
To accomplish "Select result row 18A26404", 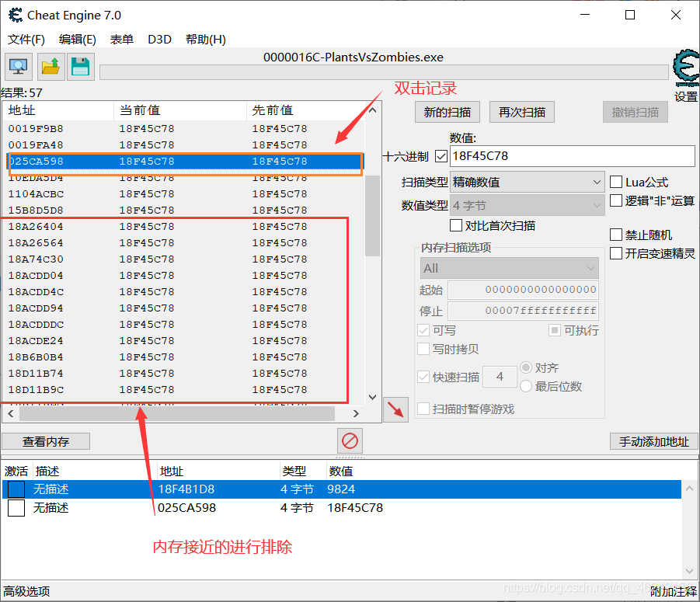I will tap(183, 227).
